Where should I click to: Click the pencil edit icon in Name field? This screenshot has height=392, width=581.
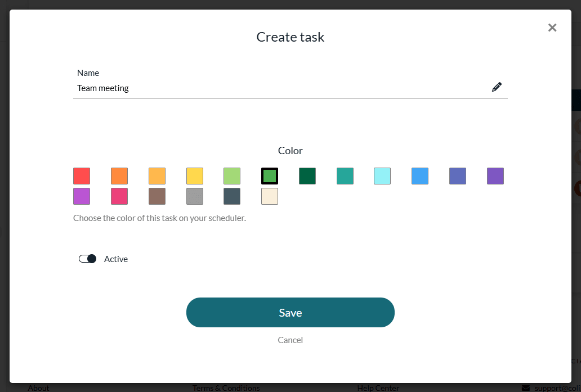[x=497, y=87]
